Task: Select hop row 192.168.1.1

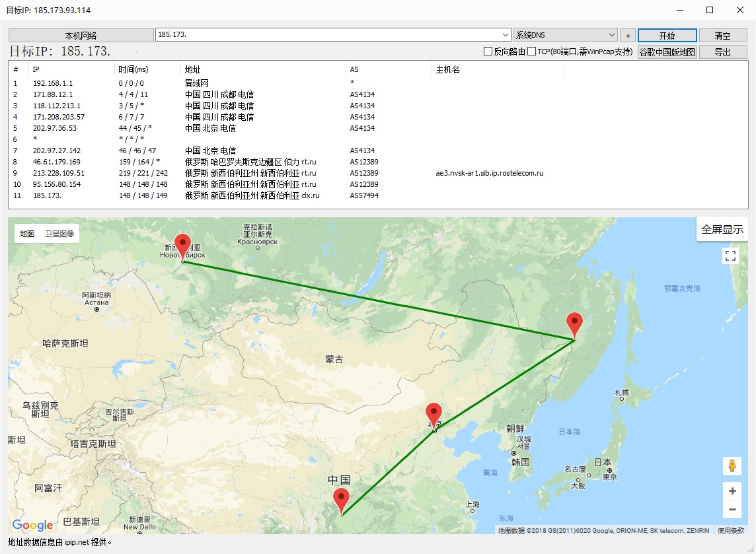Action: (x=378, y=83)
